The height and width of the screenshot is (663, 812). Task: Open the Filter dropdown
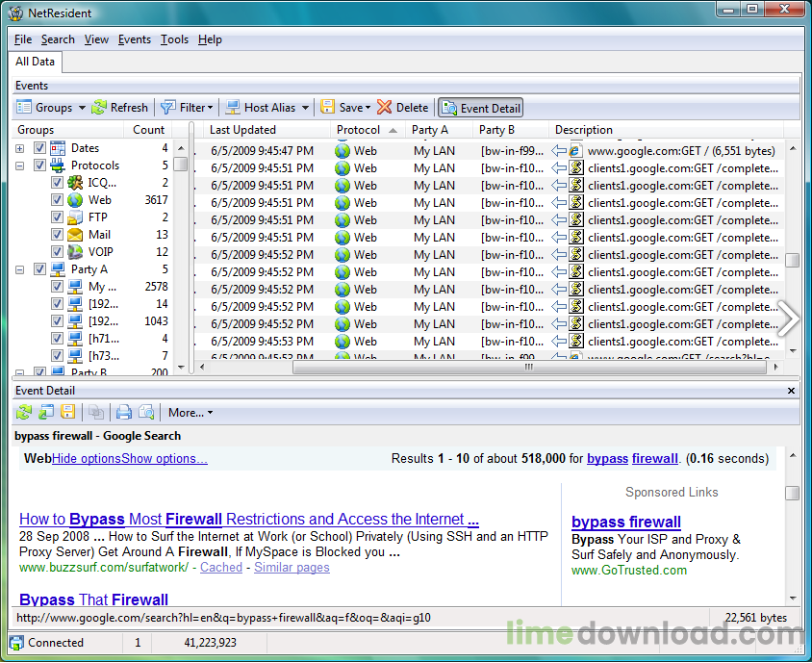click(x=187, y=108)
